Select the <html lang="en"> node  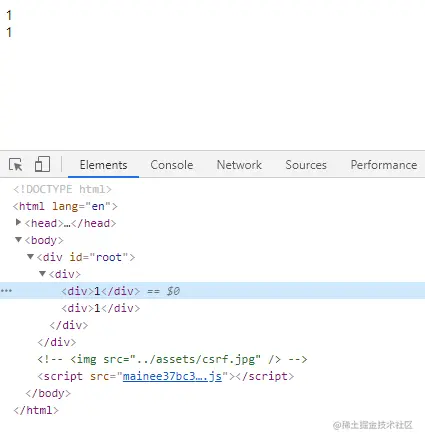pos(65,206)
